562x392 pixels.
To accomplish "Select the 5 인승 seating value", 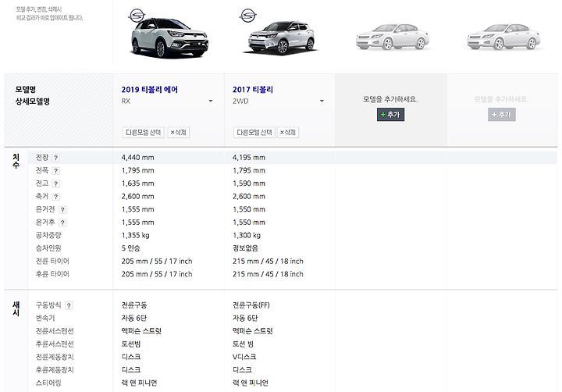I will 130,248.
